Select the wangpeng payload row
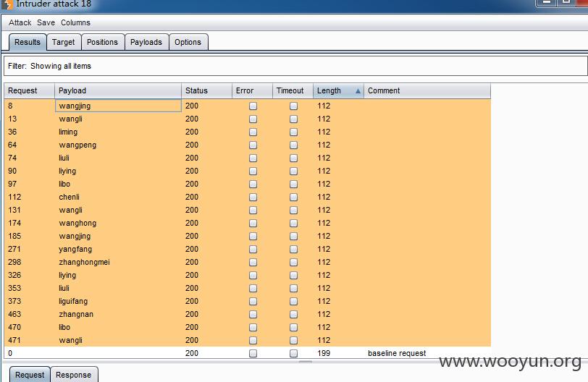Image resolution: width=588 pixels, height=382 pixels. pos(248,145)
